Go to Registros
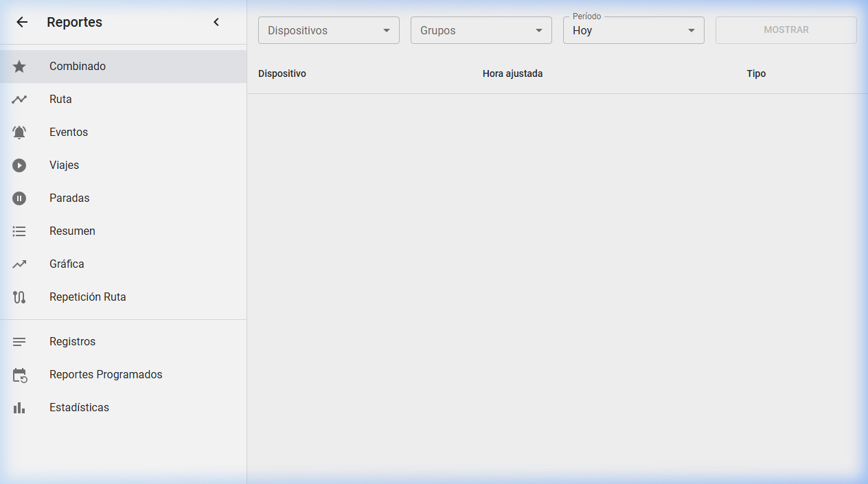 click(x=124, y=342)
